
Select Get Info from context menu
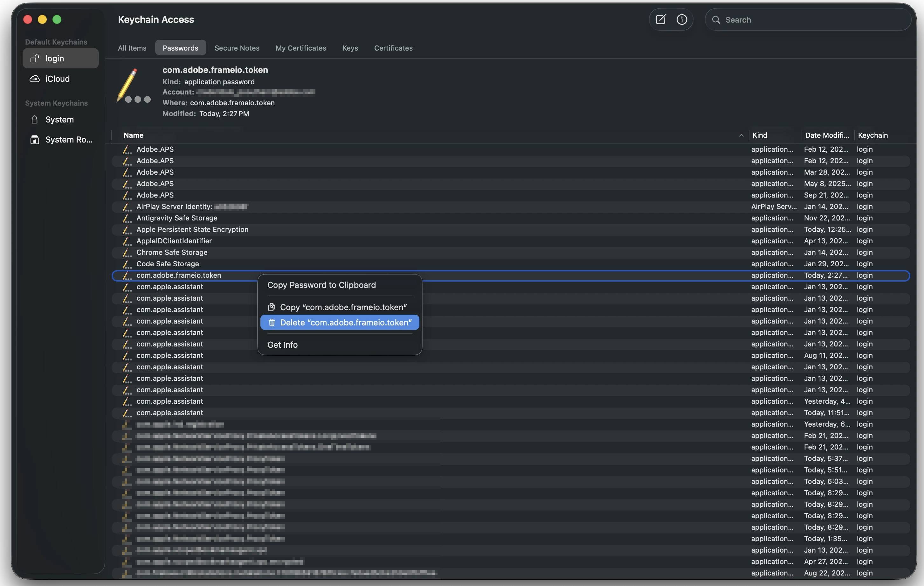[282, 345]
